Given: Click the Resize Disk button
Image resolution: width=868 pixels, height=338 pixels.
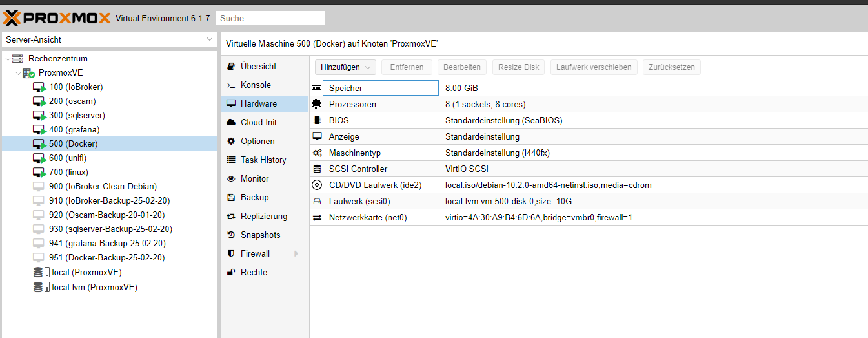Looking at the screenshot, I should point(518,67).
